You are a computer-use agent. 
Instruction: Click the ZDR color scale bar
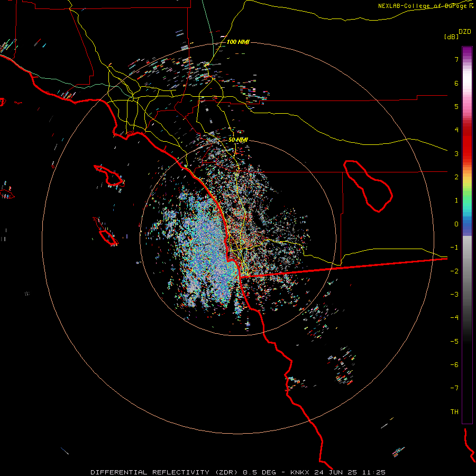[467, 235]
